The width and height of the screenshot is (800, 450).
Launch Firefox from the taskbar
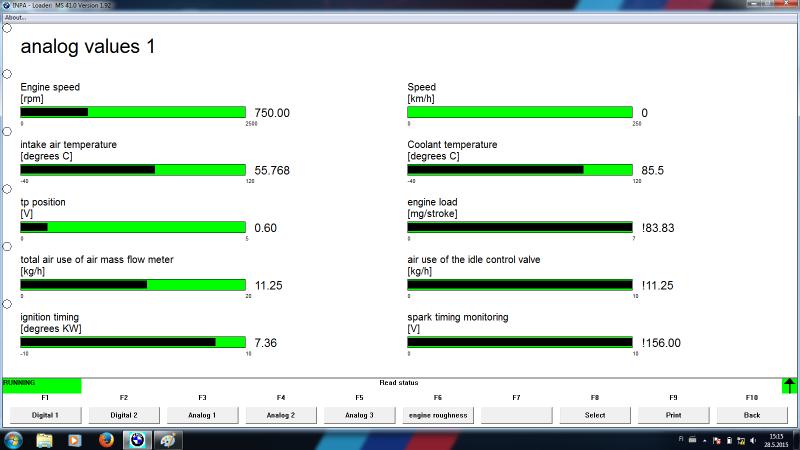tap(106, 439)
